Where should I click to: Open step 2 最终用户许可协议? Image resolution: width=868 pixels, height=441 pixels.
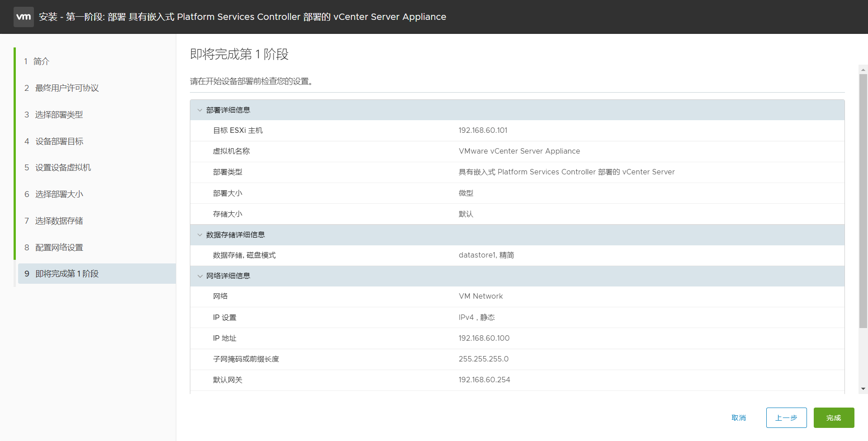pyautogui.click(x=61, y=88)
